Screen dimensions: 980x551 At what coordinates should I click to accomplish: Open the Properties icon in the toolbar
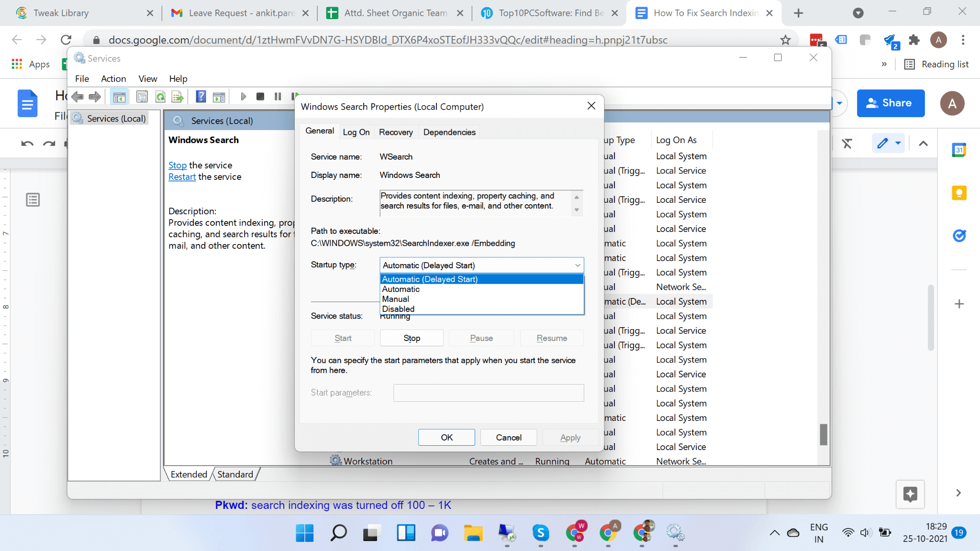point(142,96)
